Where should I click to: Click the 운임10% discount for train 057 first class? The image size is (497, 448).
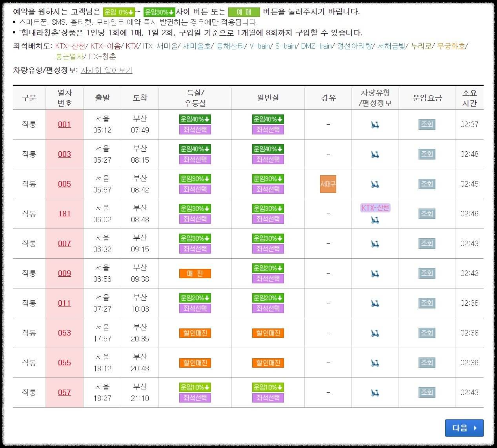click(195, 387)
